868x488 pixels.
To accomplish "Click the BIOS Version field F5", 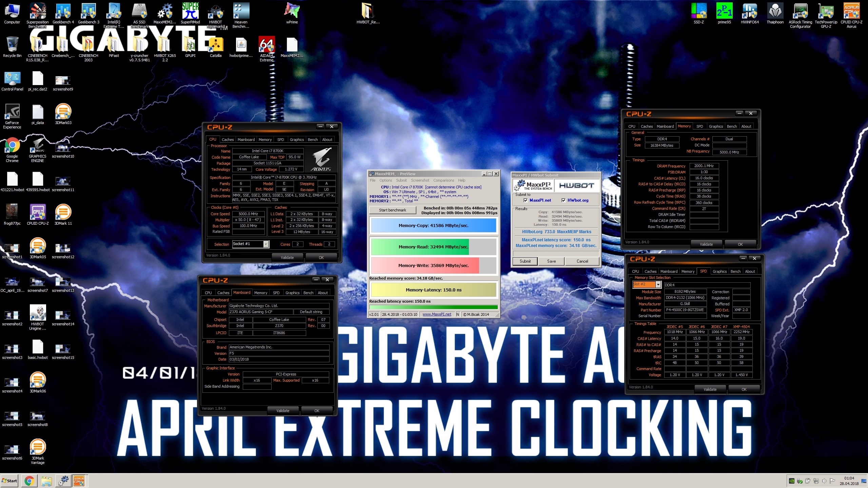I will 279,353.
